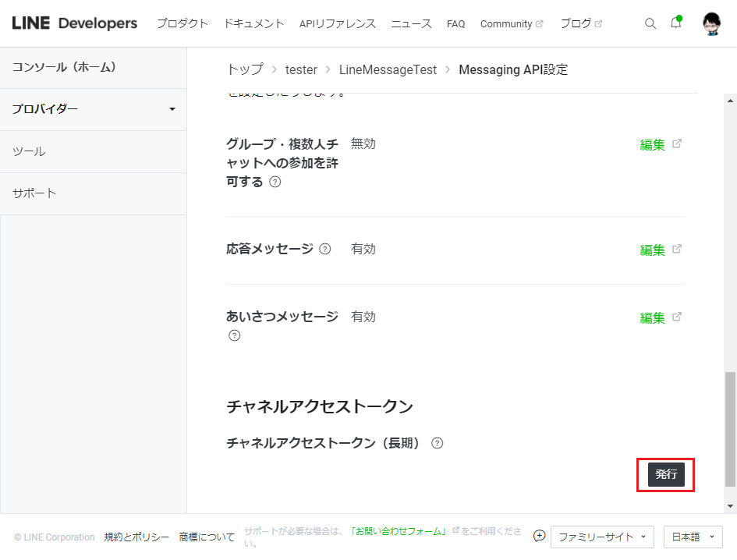Open お問い合わせフォーム link
737x560 pixels.
(x=398, y=531)
